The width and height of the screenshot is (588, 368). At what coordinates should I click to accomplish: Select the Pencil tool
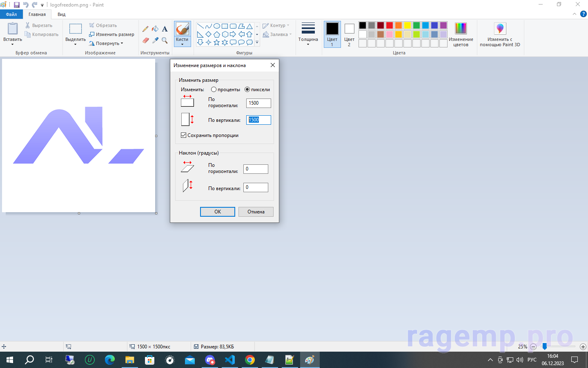[145, 29]
